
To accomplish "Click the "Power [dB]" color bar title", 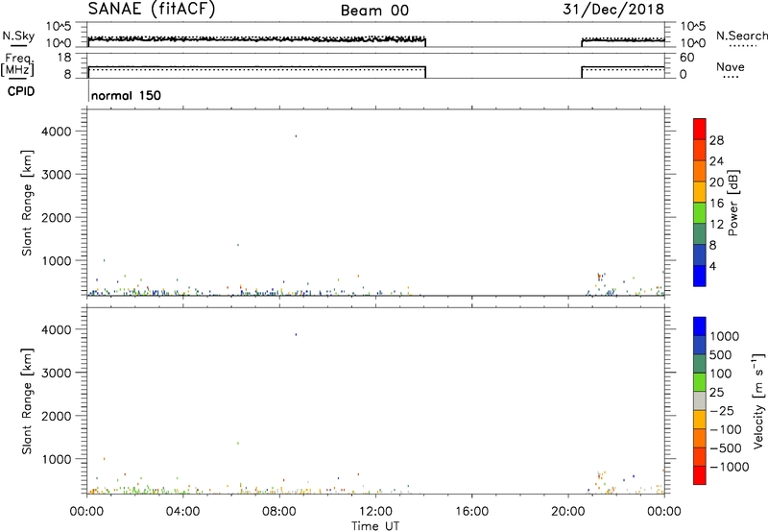I will click(733, 203).
